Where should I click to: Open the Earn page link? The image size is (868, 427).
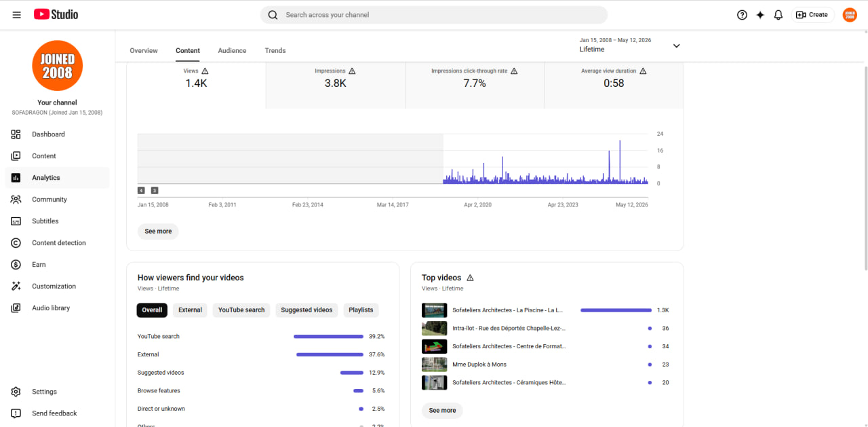pyautogui.click(x=57, y=265)
